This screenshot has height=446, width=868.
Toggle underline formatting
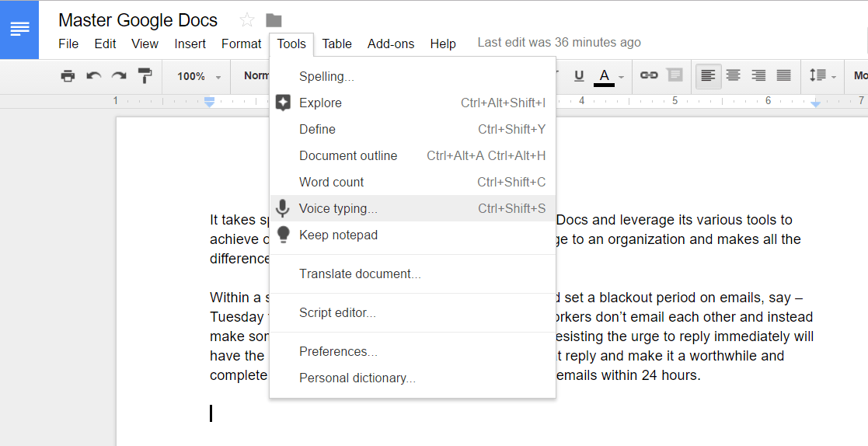[579, 75]
